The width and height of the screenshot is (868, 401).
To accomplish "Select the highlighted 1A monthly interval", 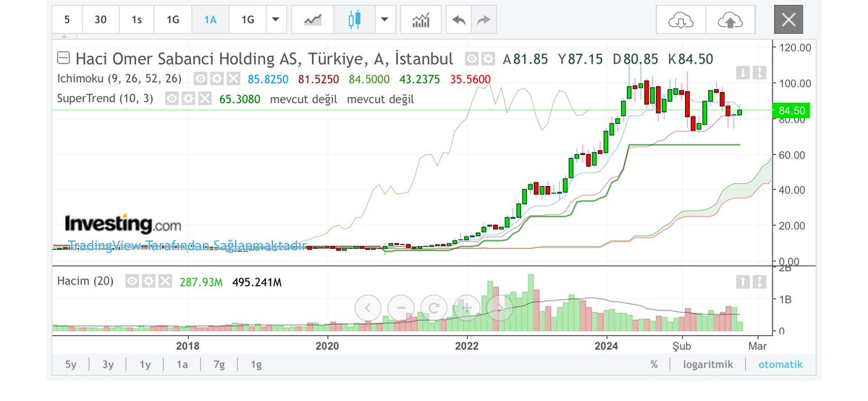I will tap(211, 20).
